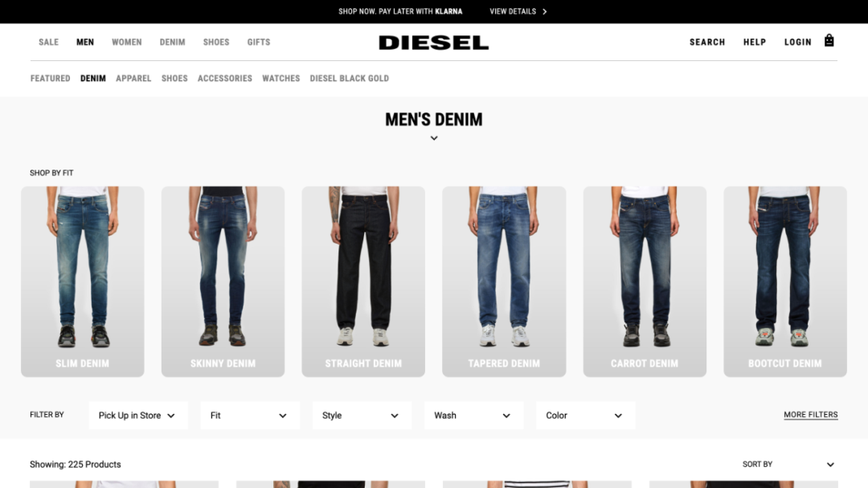Select the Slim Denim fit thumbnail
This screenshot has width=868, height=488.
(83, 281)
